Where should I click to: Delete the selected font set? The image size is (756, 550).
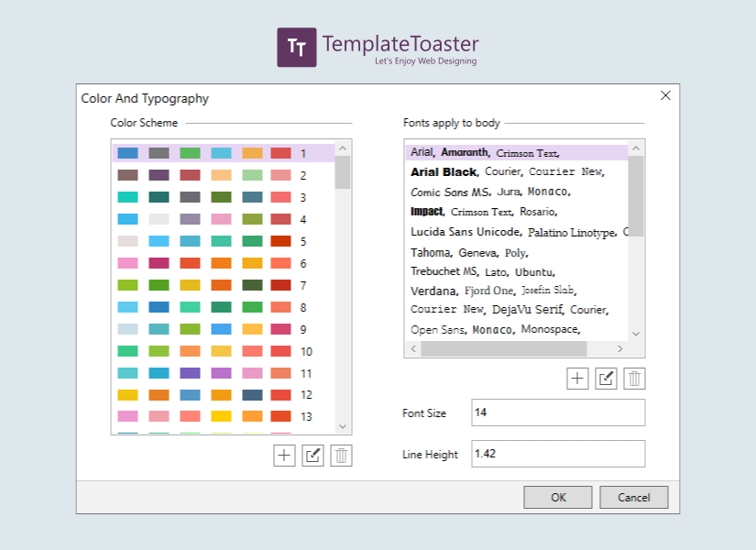[x=634, y=379]
